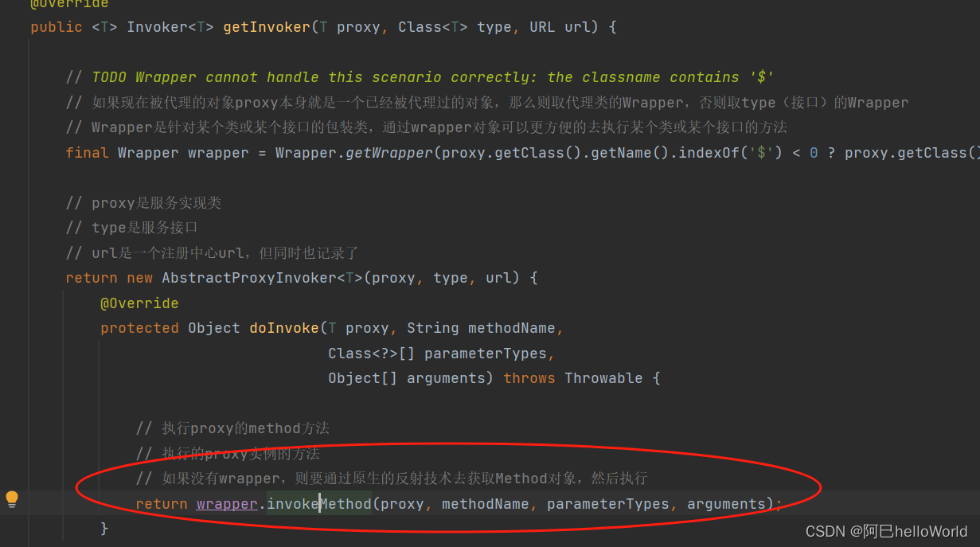This screenshot has width=980, height=547.
Task: Click the URL url parameter
Action: (559, 26)
